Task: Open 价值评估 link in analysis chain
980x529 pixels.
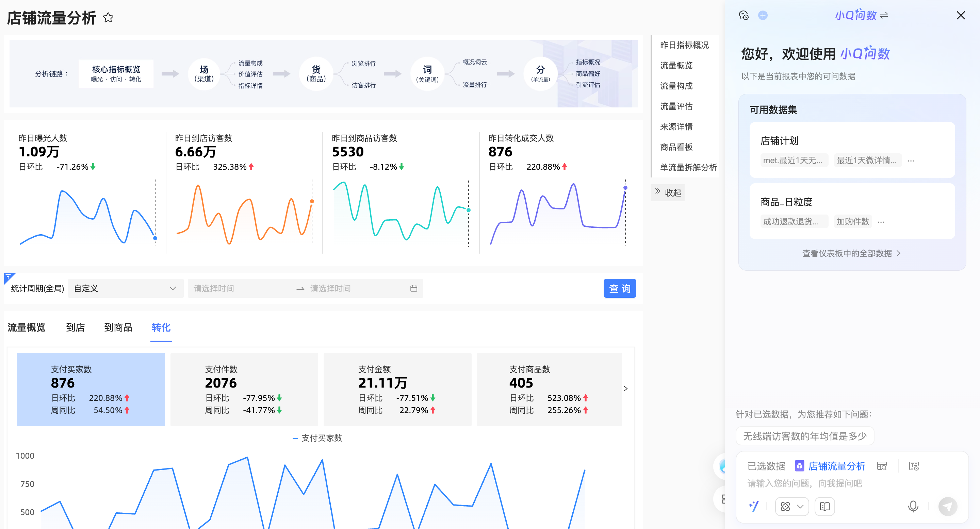Action: tap(250, 74)
